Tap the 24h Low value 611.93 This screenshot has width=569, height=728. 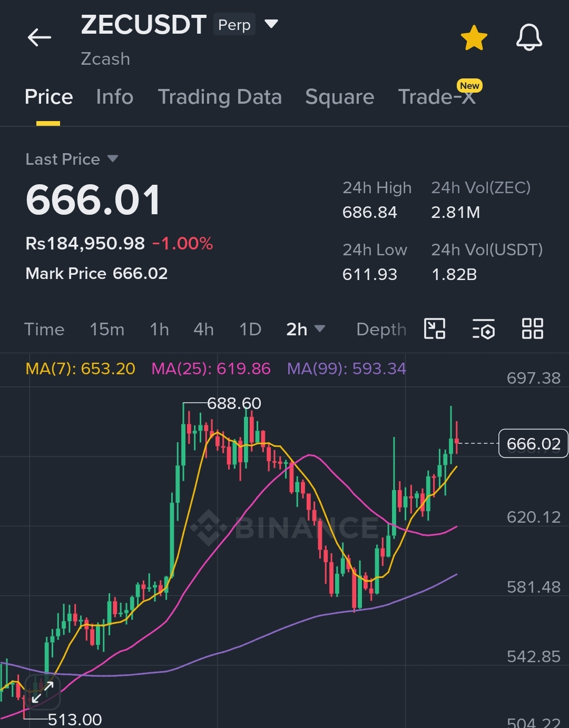(369, 274)
